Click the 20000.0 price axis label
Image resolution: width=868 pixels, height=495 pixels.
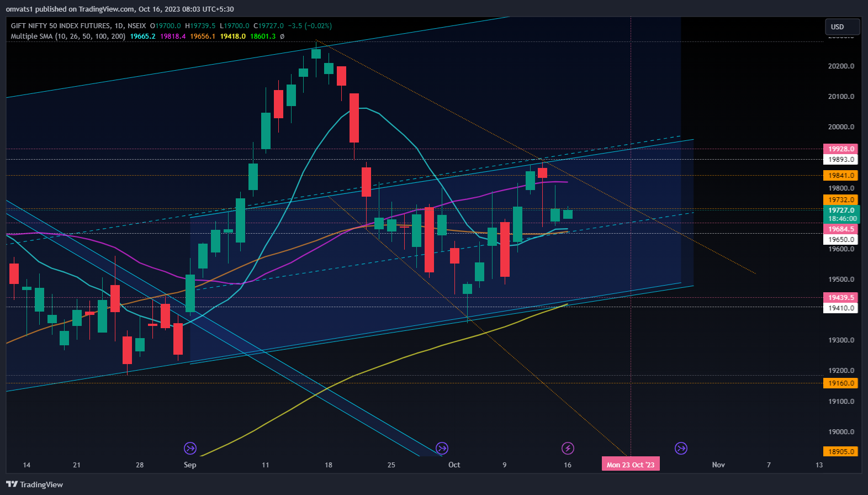click(841, 127)
